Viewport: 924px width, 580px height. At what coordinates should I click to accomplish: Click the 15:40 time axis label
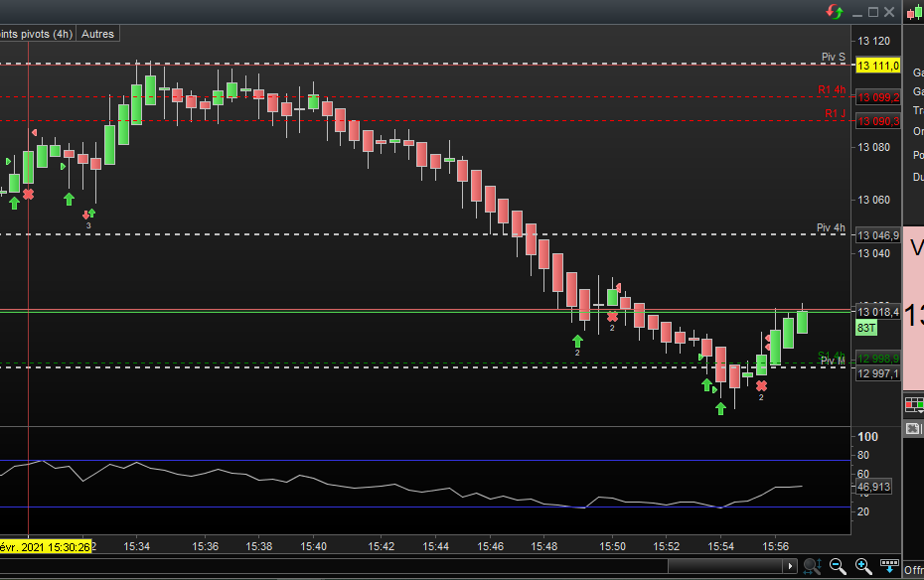[314, 546]
